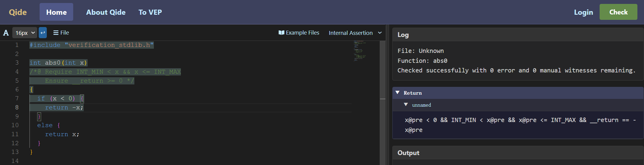
Task: Open the Internal Assertion dropdown
Action: [x=355, y=33]
